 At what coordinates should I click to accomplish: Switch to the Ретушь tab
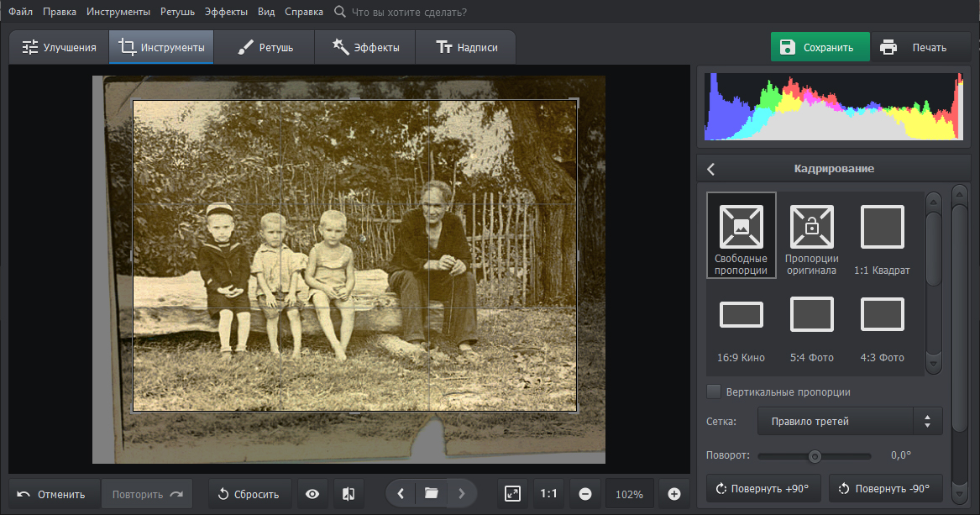(265, 48)
